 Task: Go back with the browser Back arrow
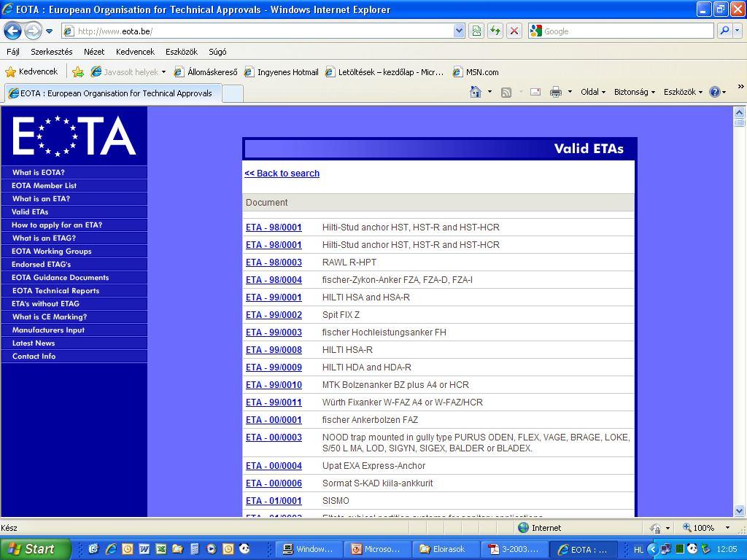coord(12,31)
